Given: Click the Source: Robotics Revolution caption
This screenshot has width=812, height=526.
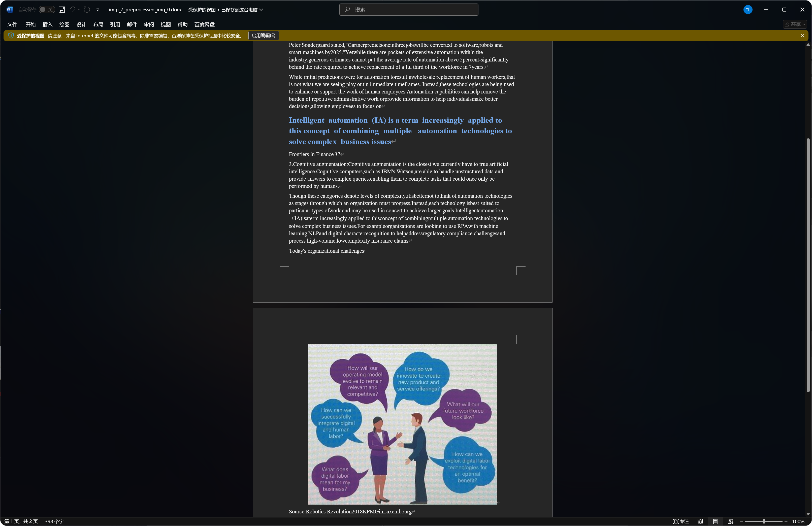Looking at the screenshot, I should click(350, 511).
